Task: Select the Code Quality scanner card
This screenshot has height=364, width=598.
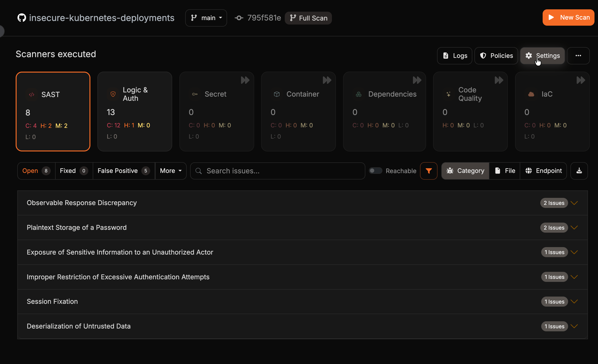Action: tap(470, 112)
